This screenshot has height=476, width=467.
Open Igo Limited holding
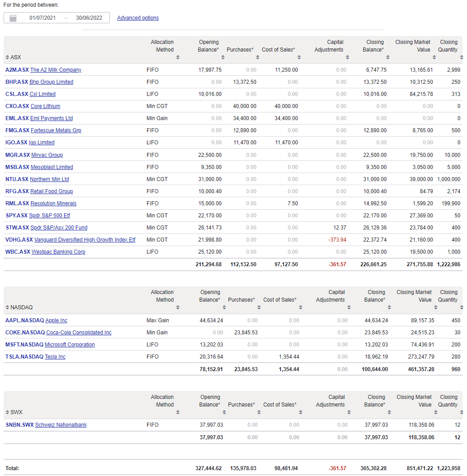[42, 143]
